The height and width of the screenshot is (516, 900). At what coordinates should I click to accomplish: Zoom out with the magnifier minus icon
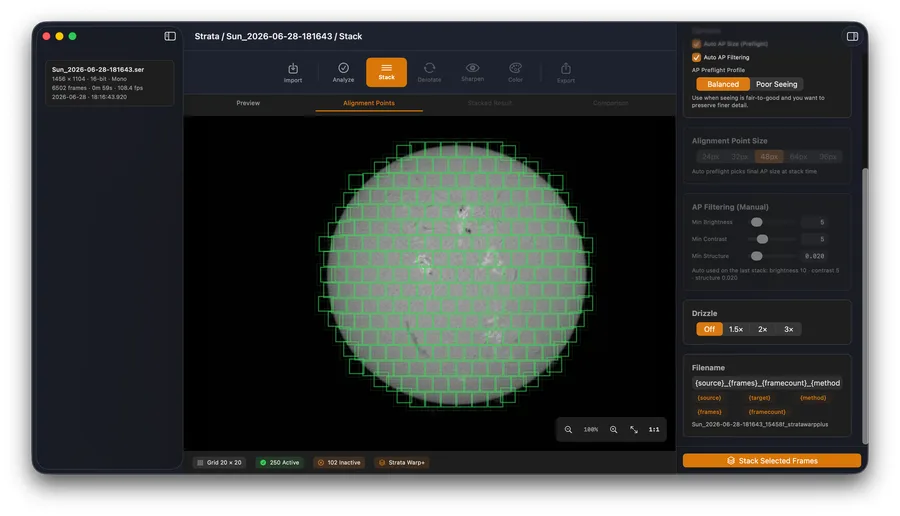(x=568, y=429)
